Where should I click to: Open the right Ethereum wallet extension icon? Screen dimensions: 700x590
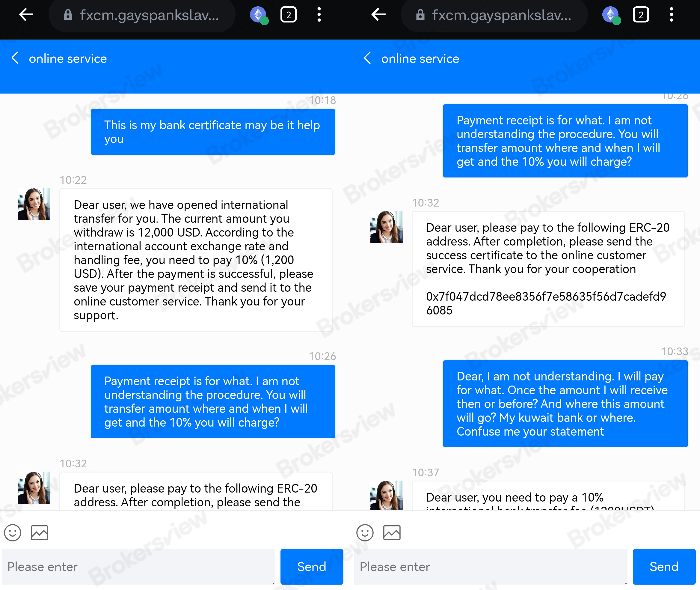tap(611, 15)
